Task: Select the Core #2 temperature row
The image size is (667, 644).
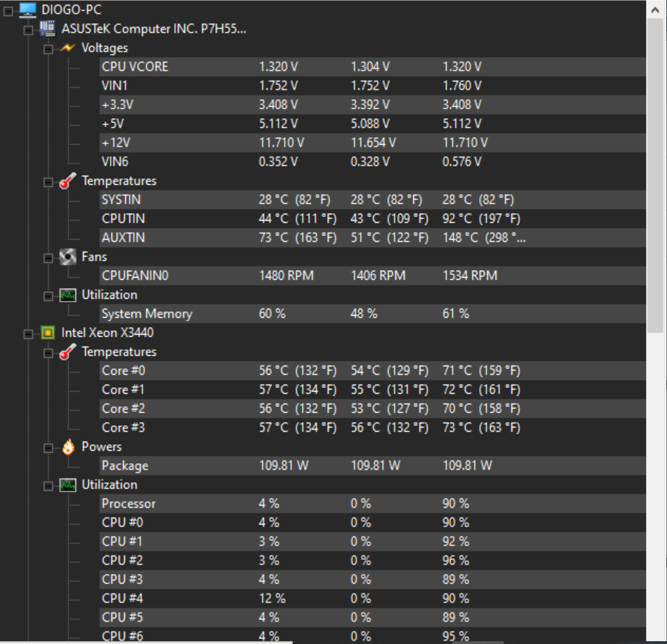Action: [373, 408]
